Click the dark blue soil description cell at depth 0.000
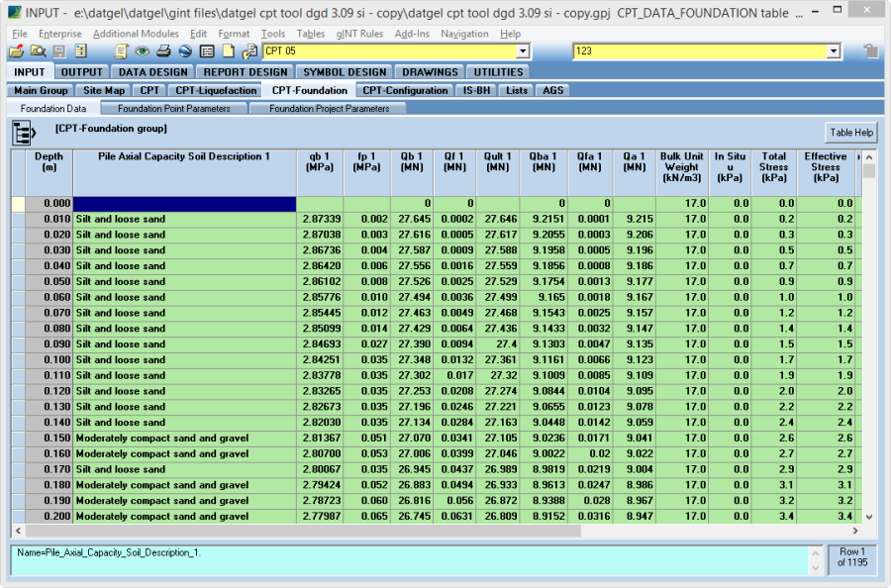The width and height of the screenshot is (891, 588). tap(184, 203)
